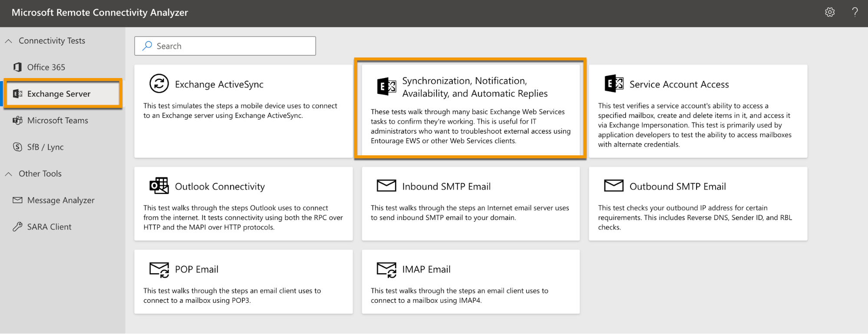Click the Exchange icon on Synchronization card
The height and width of the screenshot is (334, 868).
pos(386,87)
